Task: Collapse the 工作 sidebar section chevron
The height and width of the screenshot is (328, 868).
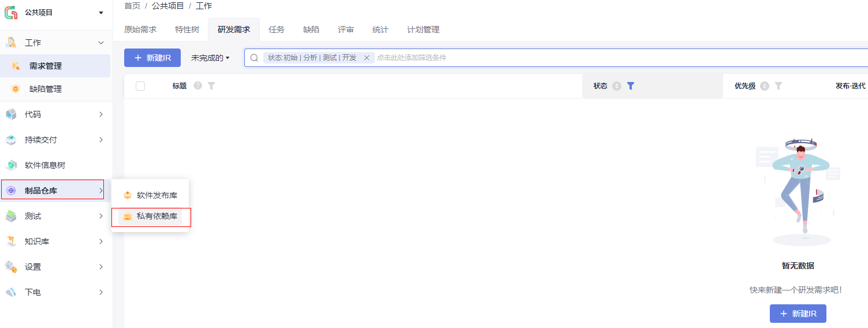Action: (x=101, y=43)
